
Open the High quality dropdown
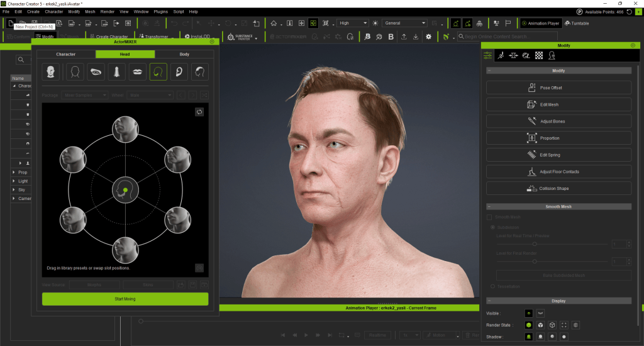(x=352, y=23)
